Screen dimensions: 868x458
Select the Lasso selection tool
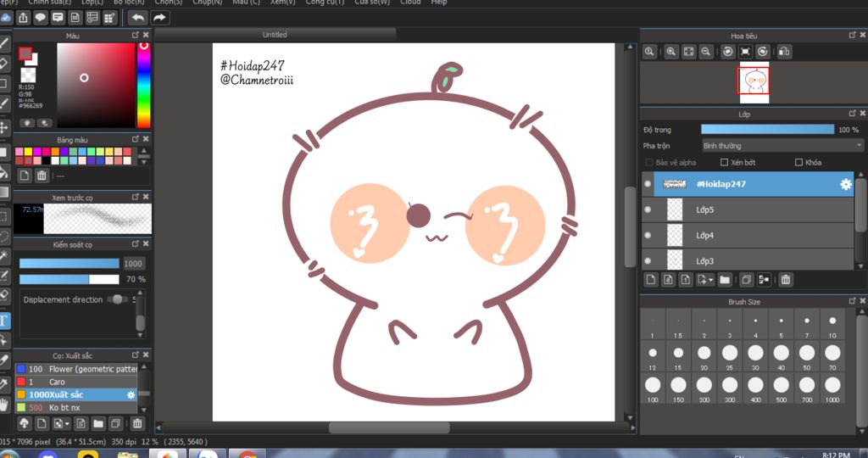pos(3,237)
